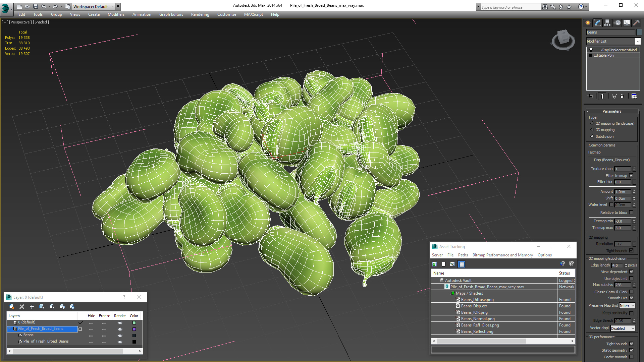Select Beans_Normal.png in the asset list
Viewport: 644px width, 362px height.
(x=478, y=319)
